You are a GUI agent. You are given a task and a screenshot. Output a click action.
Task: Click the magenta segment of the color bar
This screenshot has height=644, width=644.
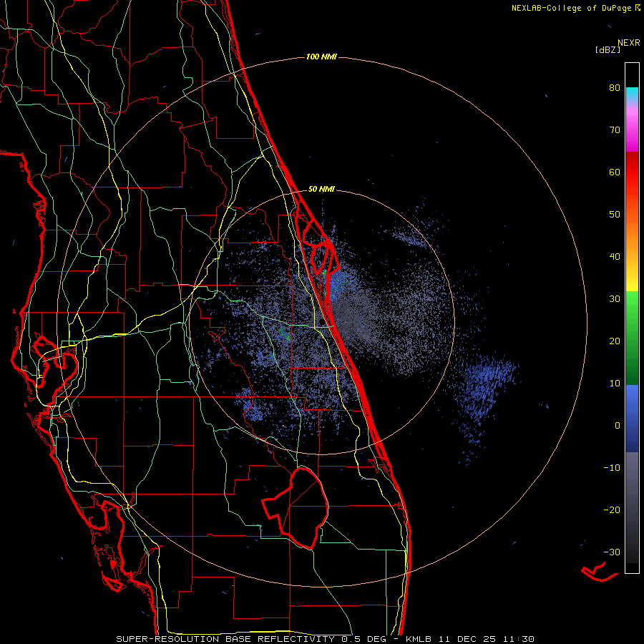tap(632, 132)
